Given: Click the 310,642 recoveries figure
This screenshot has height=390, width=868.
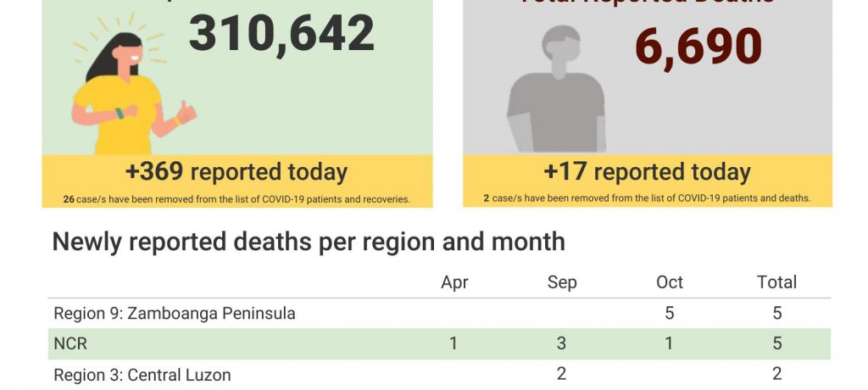Looking at the screenshot, I should [x=281, y=34].
